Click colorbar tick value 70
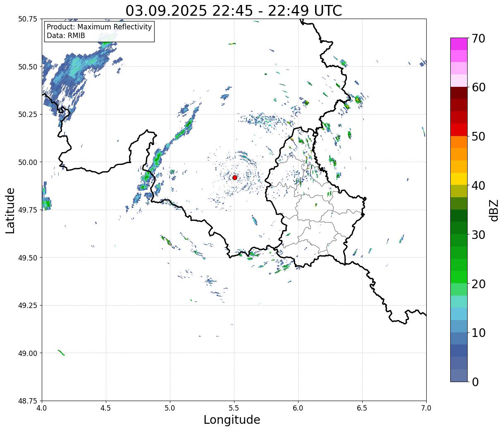Screen dimensions: 504x430 [478, 38]
